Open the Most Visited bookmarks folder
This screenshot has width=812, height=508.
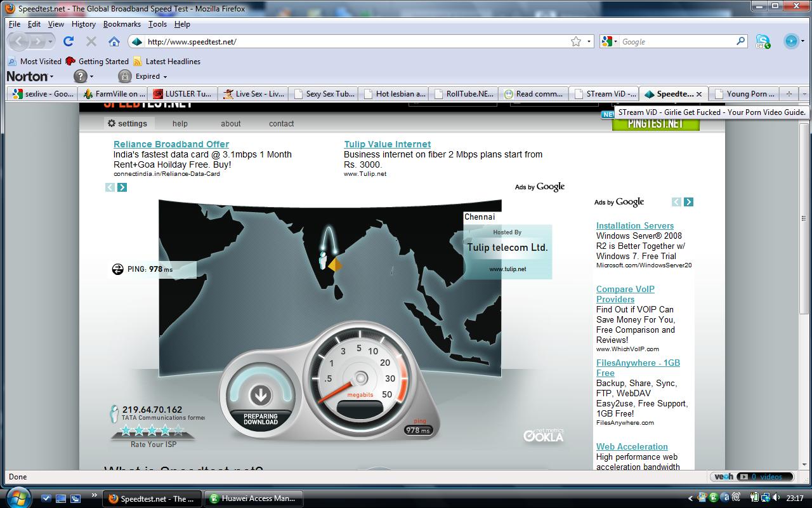[34, 62]
